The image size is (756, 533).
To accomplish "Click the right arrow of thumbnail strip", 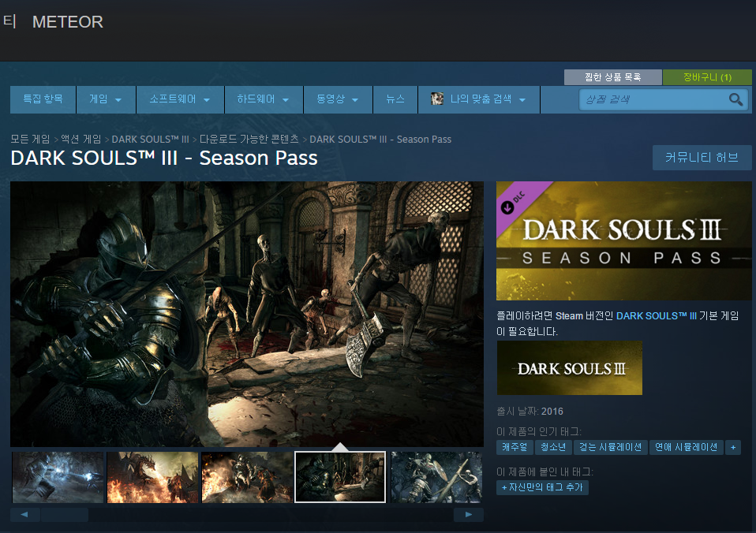I will 468,515.
